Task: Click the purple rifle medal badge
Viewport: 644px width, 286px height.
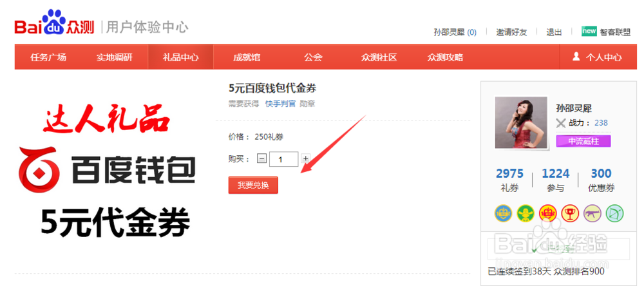Action: [592, 213]
